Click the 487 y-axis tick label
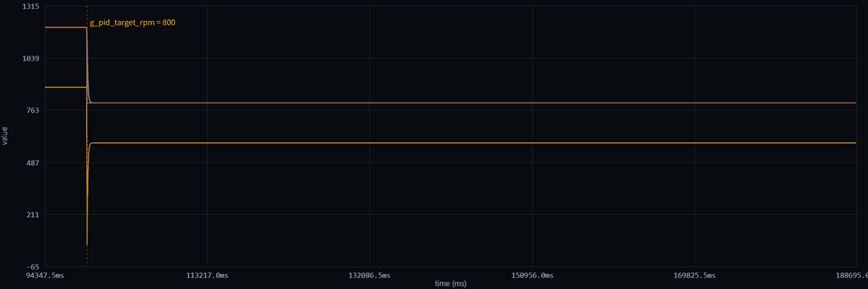The width and height of the screenshot is (868, 289). [x=35, y=163]
